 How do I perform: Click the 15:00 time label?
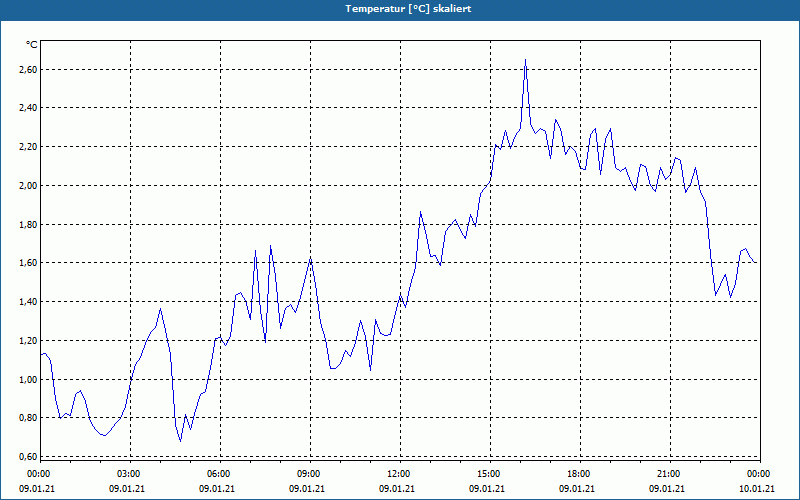tap(491, 474)
